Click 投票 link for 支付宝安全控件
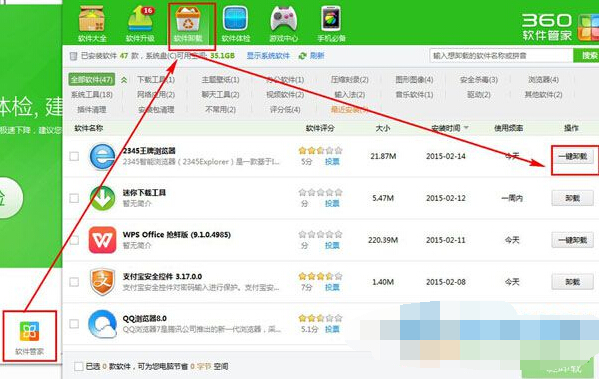Image resolution: width=599 pixels, height=379 pixels. [332, 287]
